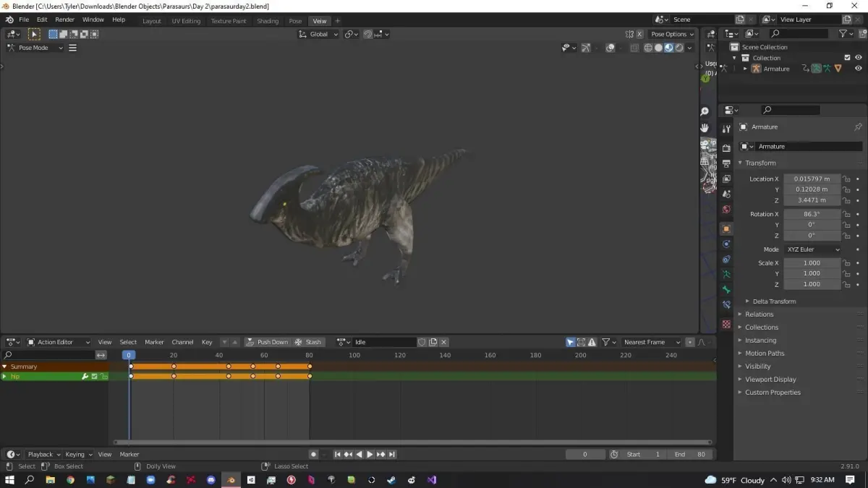The width and height of the screenshot is (868, 488).
Task: Open the Channel menu in Action Editor
Action: (x=182, y=342)
